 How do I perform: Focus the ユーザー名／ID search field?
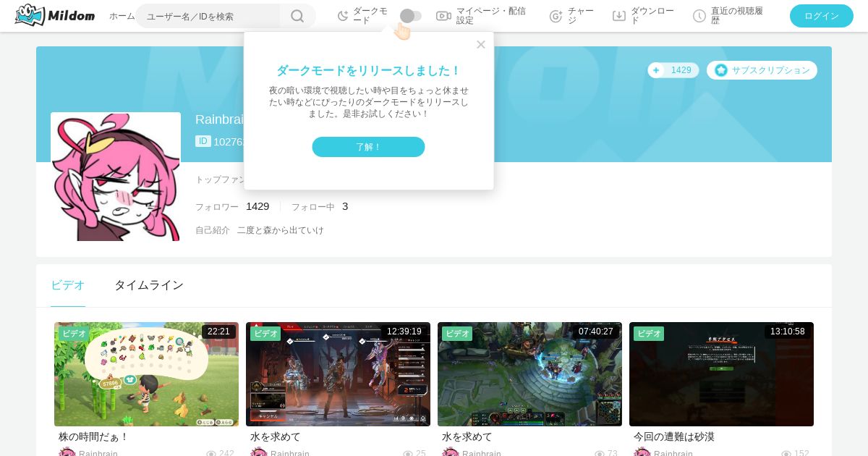pyautogui.click(x=208, y=16)
